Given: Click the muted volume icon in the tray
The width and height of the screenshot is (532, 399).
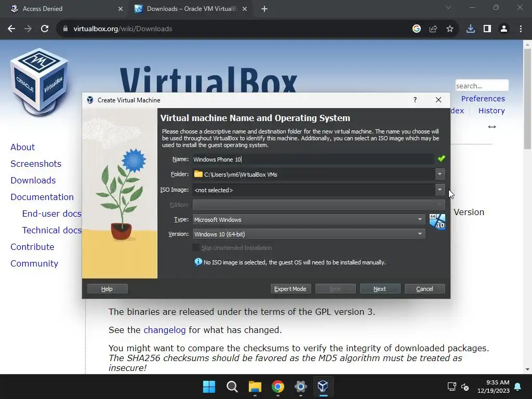Looking at the screenshot, I should pyautogui.click(x=465, y=387).
